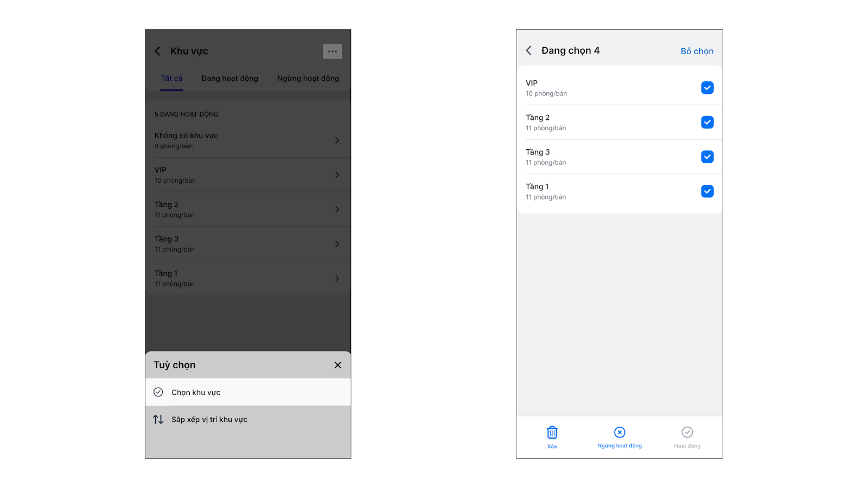Click Tầng 1 name in the selection list

(537, 187)
